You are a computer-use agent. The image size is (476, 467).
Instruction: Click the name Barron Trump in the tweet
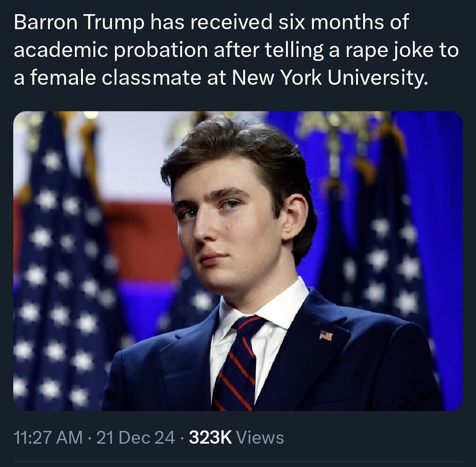[x=79, y=22]
